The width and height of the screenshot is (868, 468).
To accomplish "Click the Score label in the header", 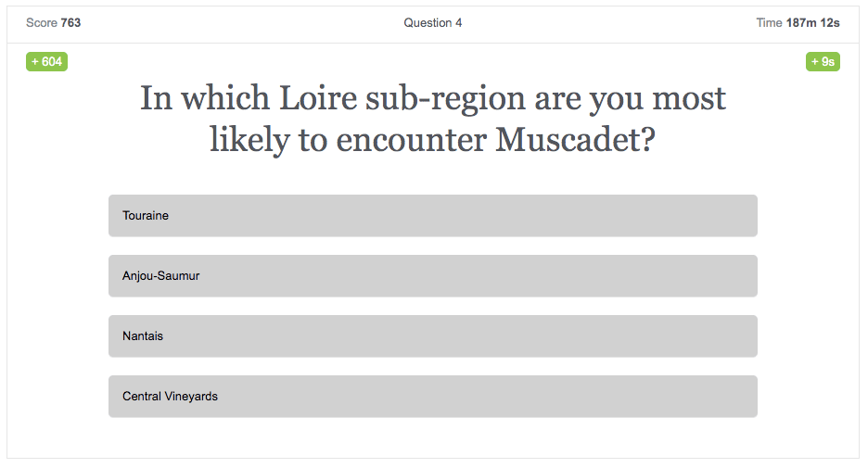I will coord(42,22).
